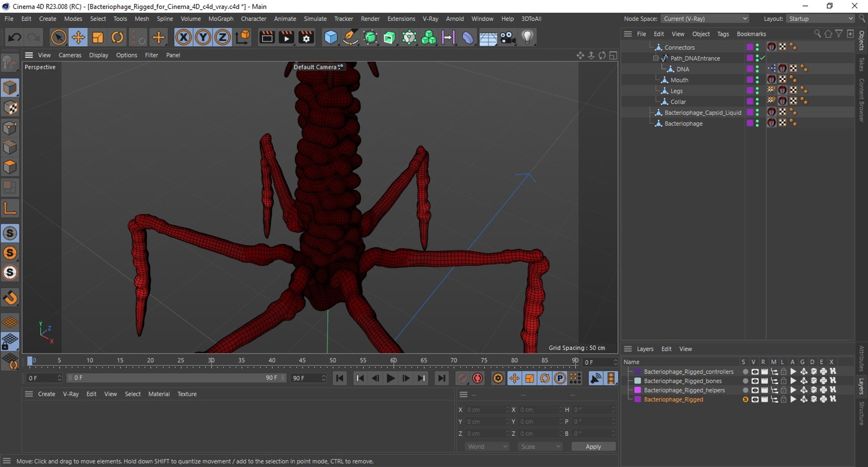Toggle enable checkmark on Path_DNAEntrance

click(763, 58)
